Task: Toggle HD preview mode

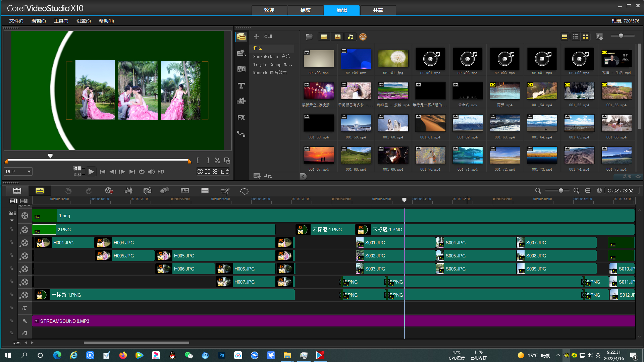Action: click(161, 172)
